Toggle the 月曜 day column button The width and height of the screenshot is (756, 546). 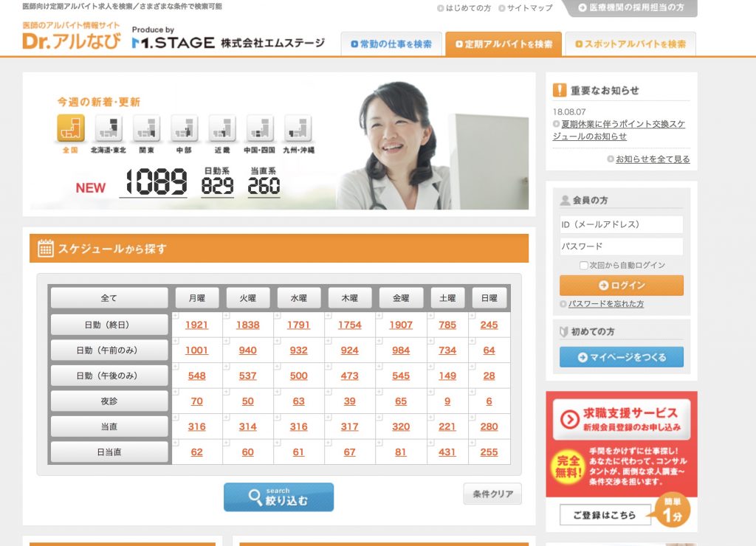197,298
